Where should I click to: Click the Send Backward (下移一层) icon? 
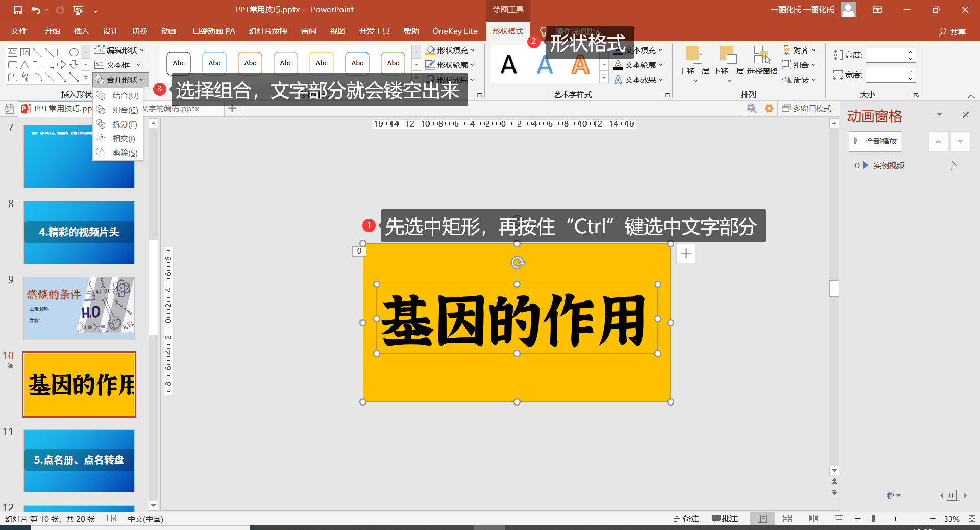pyautogui.click(x=728, y=55)
